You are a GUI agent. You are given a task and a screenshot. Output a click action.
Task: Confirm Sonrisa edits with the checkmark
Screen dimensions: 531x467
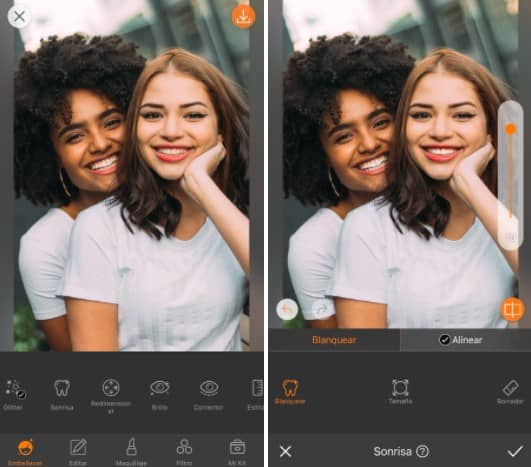click(x=515, y=451)
